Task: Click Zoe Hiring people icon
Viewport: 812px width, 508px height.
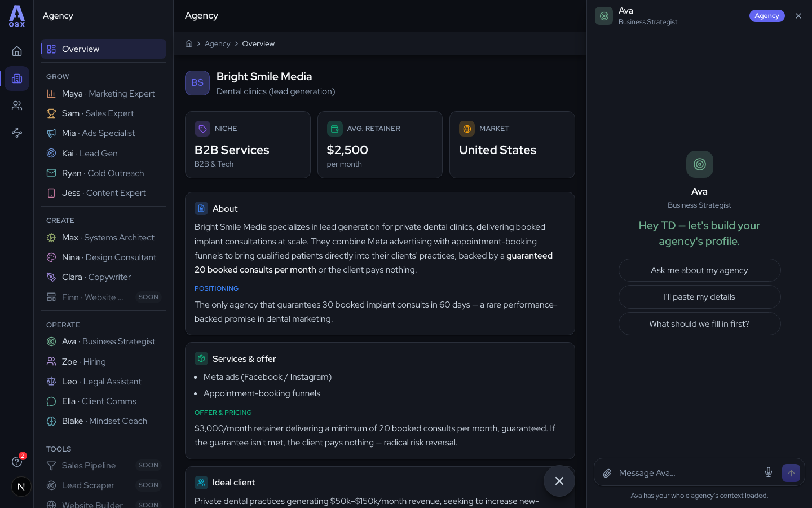Action: pos(51,361)
